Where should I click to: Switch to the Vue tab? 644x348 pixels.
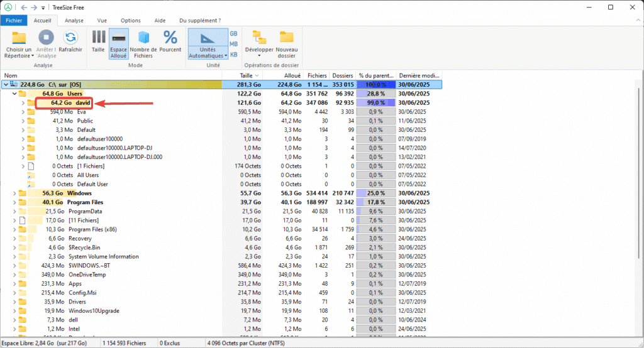click(x=102, y=21)
